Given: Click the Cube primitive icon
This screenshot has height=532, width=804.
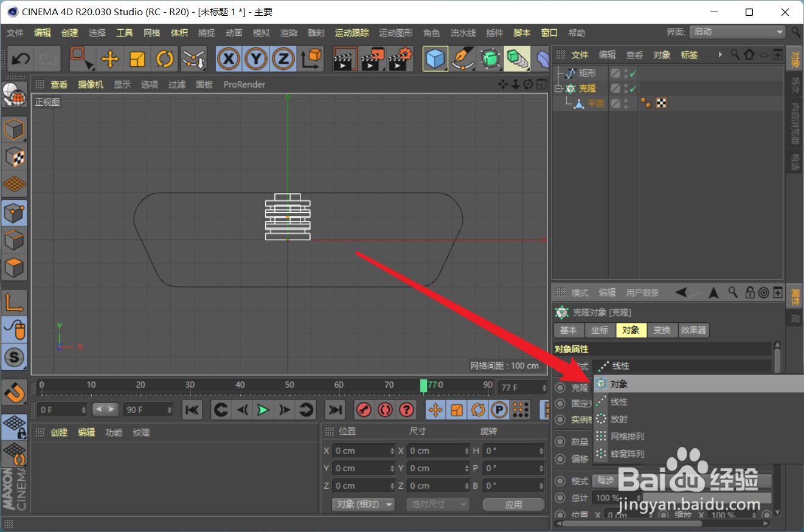Looking at the screenshot, I should tap(435, 58).
